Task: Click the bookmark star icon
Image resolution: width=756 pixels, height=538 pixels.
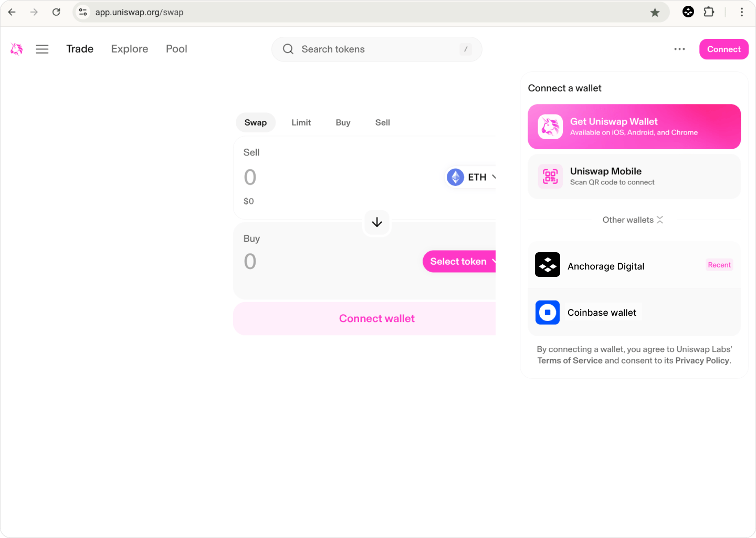Action: pos(655,12)
